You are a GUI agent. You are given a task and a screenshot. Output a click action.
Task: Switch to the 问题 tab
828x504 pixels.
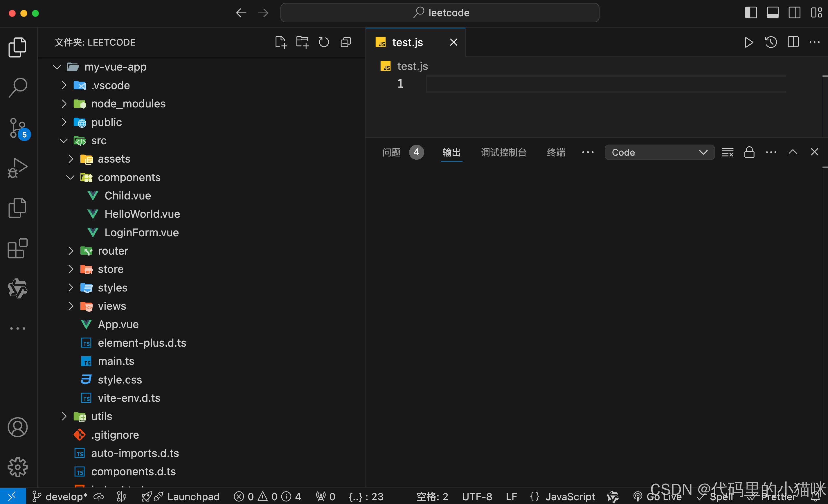click(x=391, y=152)
